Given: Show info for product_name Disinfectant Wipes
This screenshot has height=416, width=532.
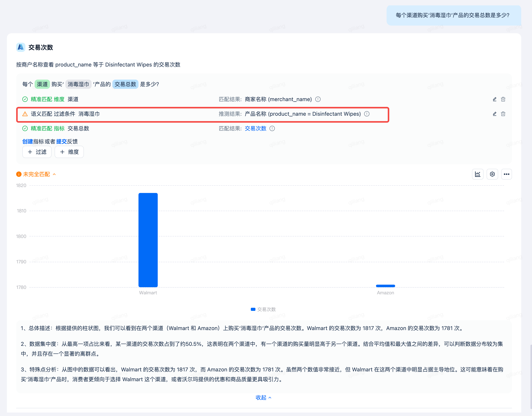Looking at the screenshot, I should pyautogui.click(x=367, y=114).
